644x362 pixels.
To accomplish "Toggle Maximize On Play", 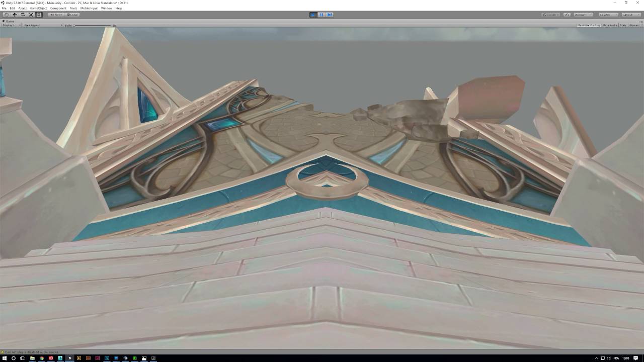I will 589,25.
